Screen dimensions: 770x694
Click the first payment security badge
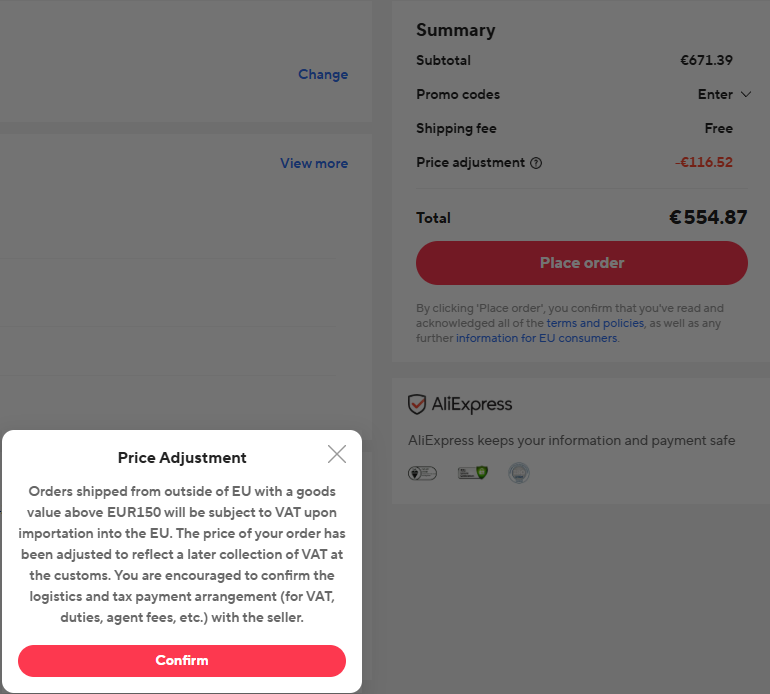coord(422,473)
